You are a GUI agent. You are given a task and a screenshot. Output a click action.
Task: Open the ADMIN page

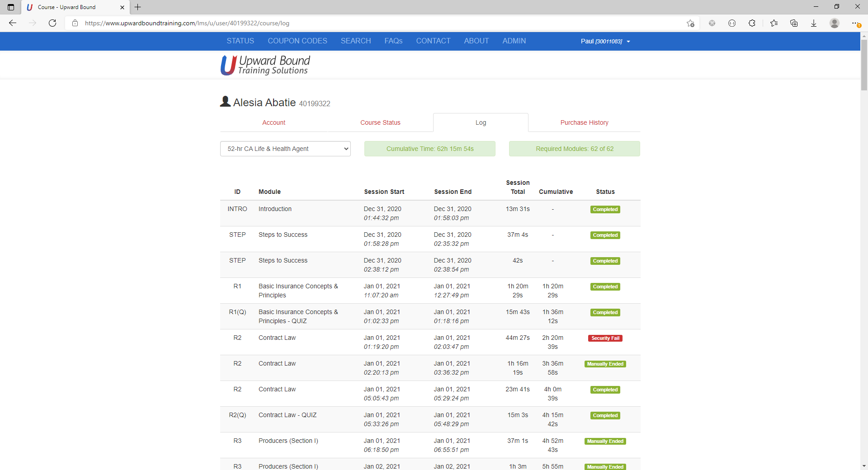click(514, 41)
